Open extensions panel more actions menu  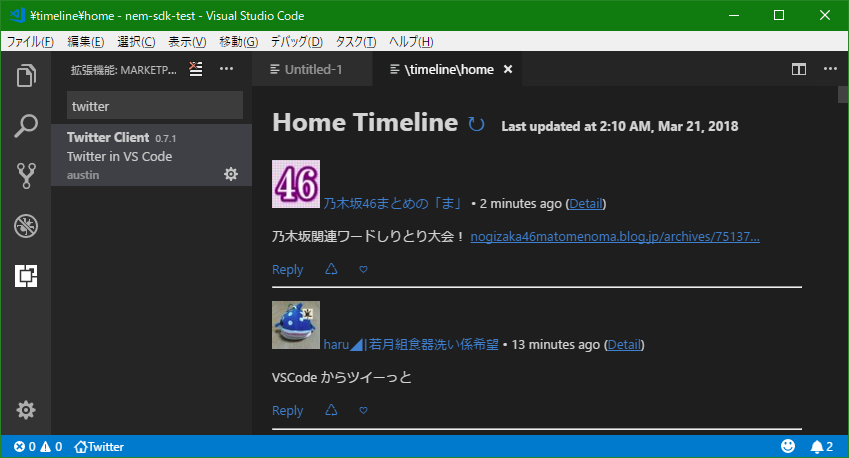(226, 69)
